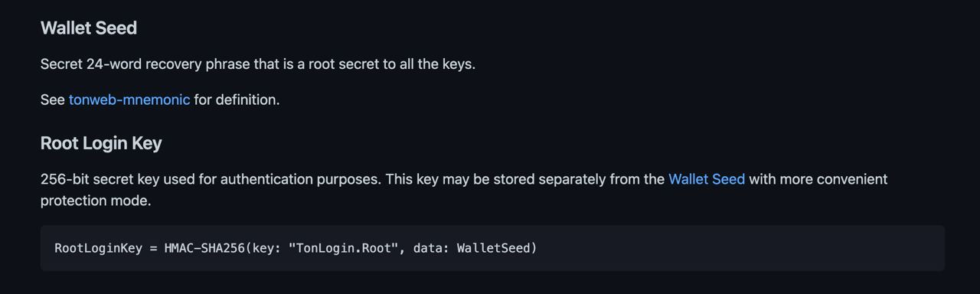Follow the Wallet Seed link in paragraph
Image resolution: width=980 pixels, height=294 pixels.
tap(707, 179)
